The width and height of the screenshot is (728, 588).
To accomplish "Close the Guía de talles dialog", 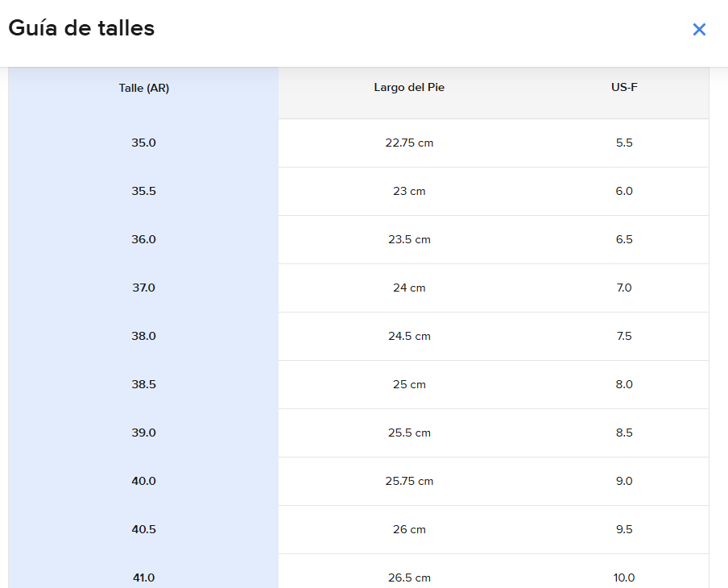I will pos(699,30).
